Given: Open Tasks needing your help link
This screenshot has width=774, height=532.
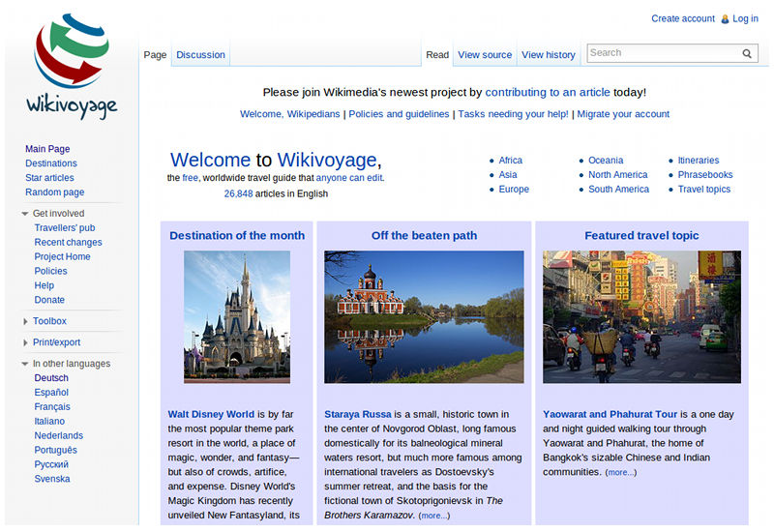Looking at the screenshot, I should pos(513,114).
